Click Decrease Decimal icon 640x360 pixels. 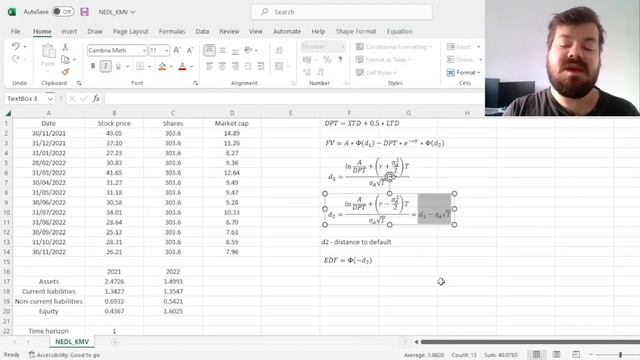[x=320, y=72]
